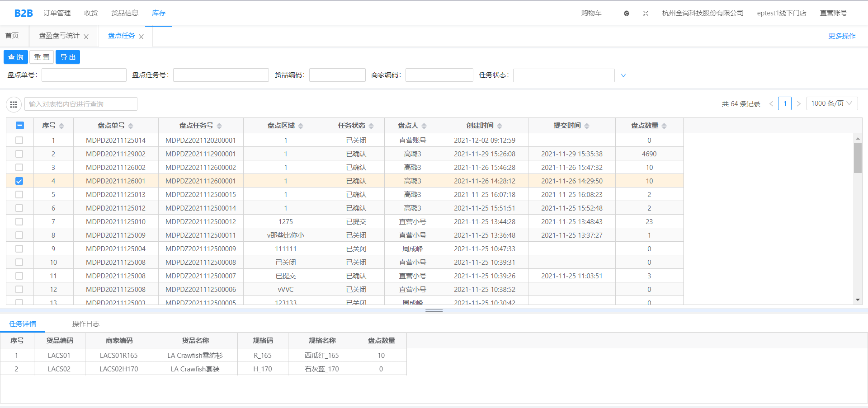868x408 pixels.
Task: Check the row for MDPD20211129002
Action: pos(19,154)
